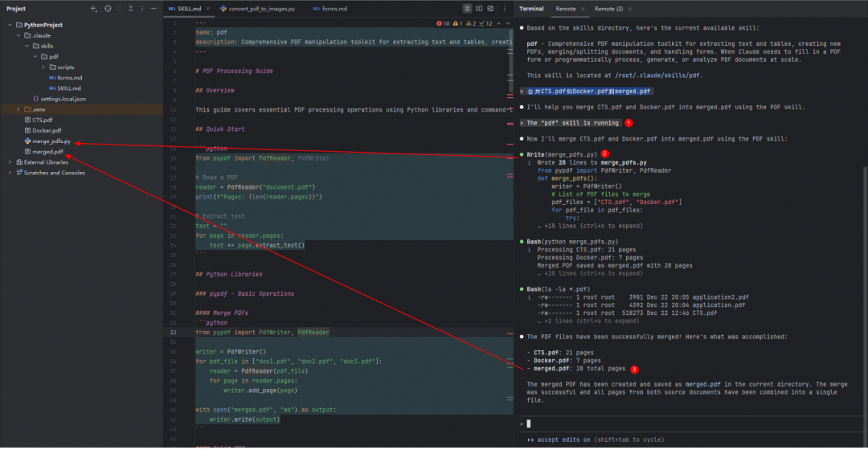The width and height of the screenshot is (868, 450).
Task: Close the SKILL.md editor tab
Action: click(x=207, y=9)
